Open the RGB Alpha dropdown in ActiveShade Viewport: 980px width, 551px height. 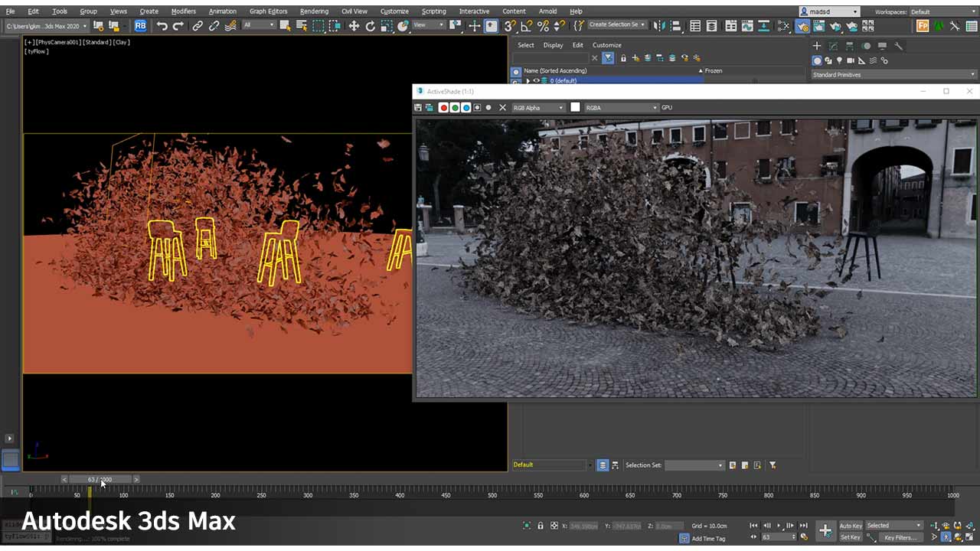point(538,108)
